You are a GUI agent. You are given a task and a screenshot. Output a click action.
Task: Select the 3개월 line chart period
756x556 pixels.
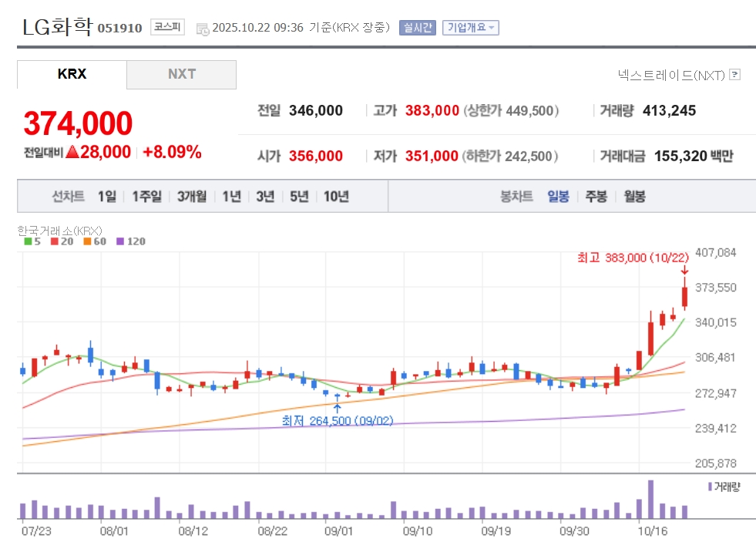tap(192, 197)
